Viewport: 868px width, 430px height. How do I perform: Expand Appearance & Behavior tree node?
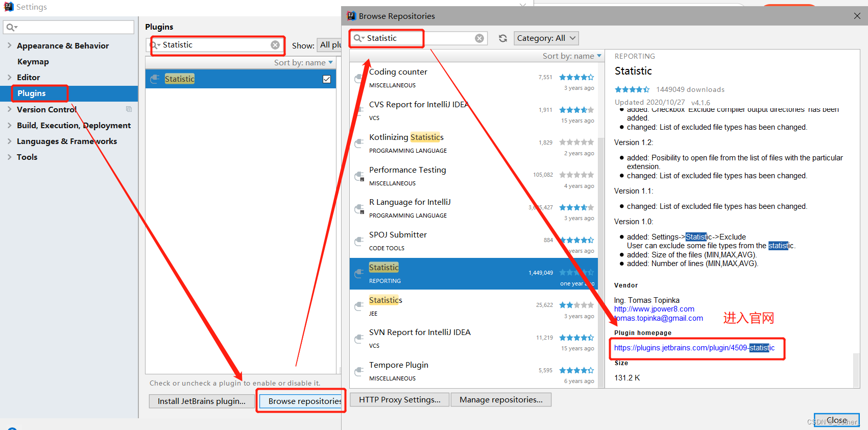9,45
